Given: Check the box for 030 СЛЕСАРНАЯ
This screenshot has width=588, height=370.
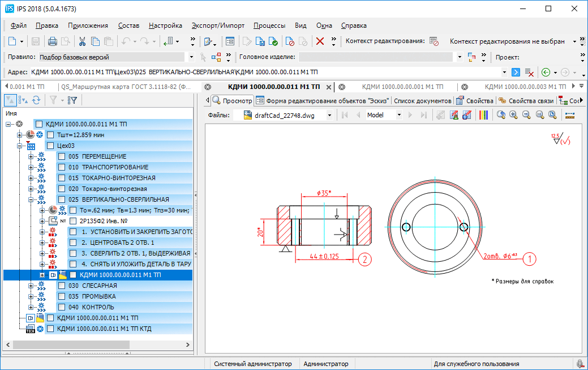Looking at the screenshot, I should pos(62,286).
